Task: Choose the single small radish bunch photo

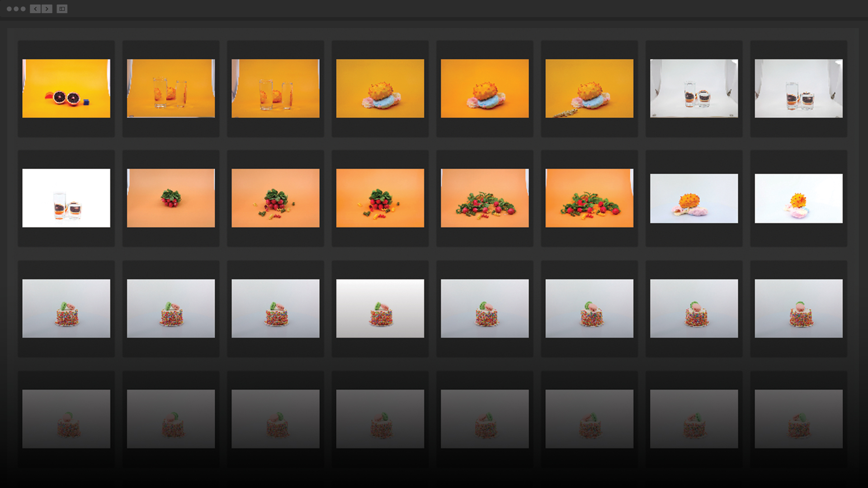Action: (x=171, y=198)
